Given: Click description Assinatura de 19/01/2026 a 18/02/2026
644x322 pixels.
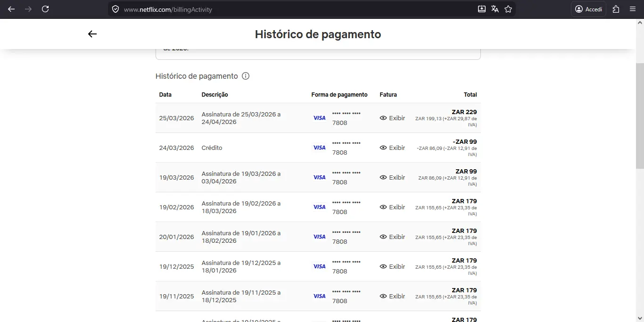Looking at the screenshot, I should [241, 237].
